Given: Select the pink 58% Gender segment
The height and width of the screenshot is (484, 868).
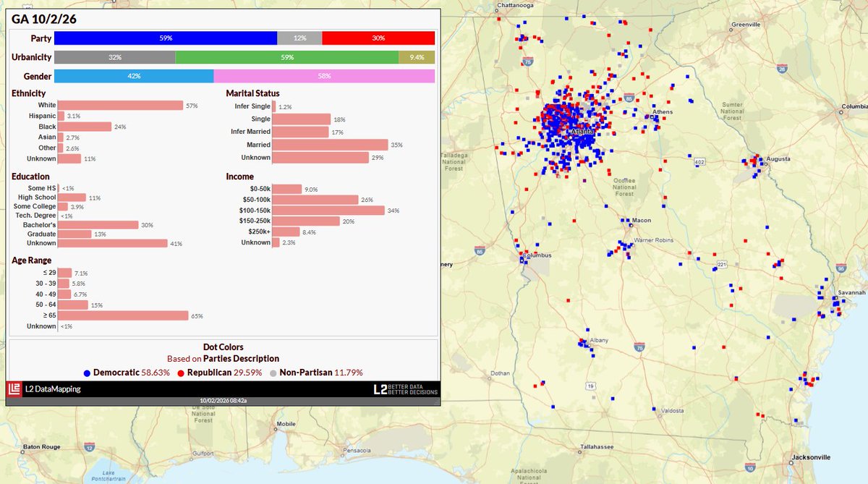Looking at the screenshot, I should 324,76.
